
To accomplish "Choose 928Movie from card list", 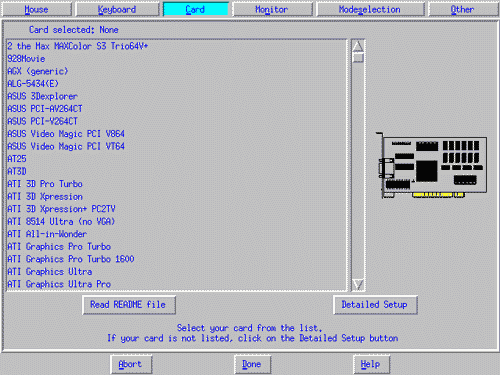I will tap(177, 59).
